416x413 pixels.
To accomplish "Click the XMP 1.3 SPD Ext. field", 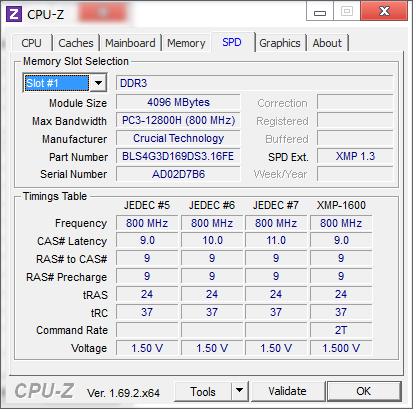I will pos(355,156).
